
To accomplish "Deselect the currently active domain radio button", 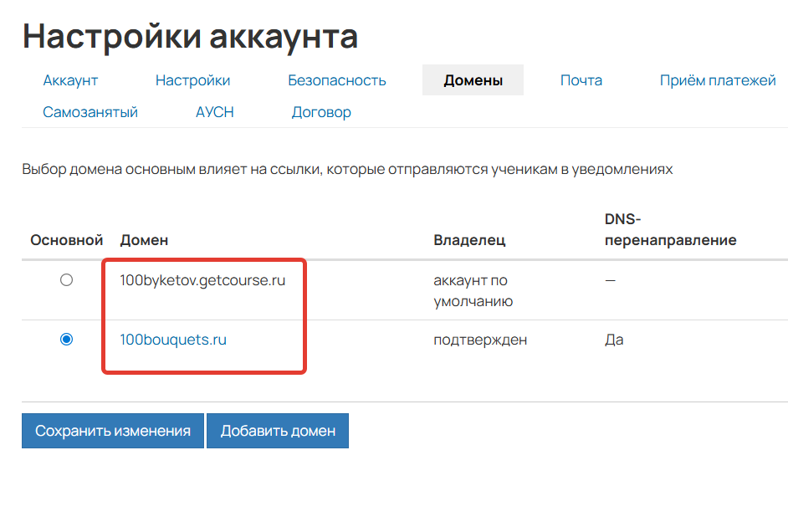I will 65,340.
